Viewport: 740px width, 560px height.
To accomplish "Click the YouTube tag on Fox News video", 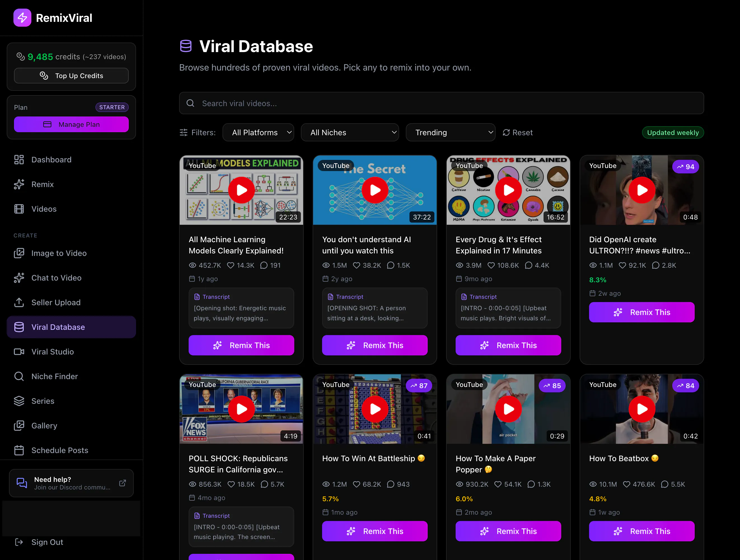I will (x=202, y=385).
